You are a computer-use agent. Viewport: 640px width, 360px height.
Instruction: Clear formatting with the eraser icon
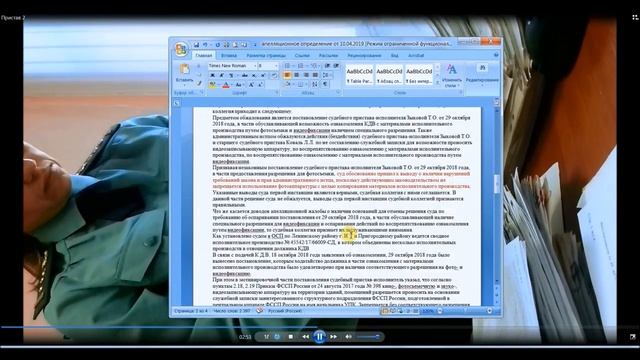[x=274, y=75]
